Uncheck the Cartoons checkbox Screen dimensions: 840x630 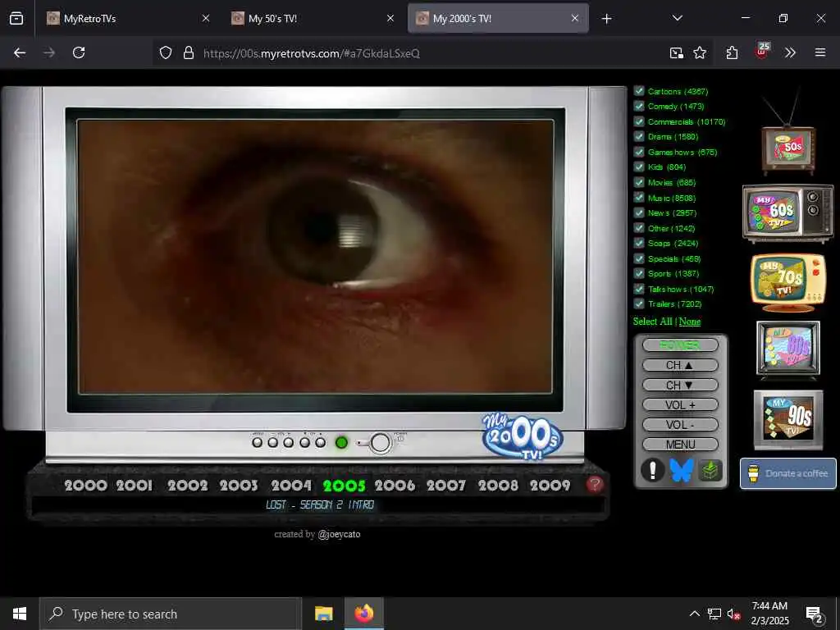pos(639,90)
